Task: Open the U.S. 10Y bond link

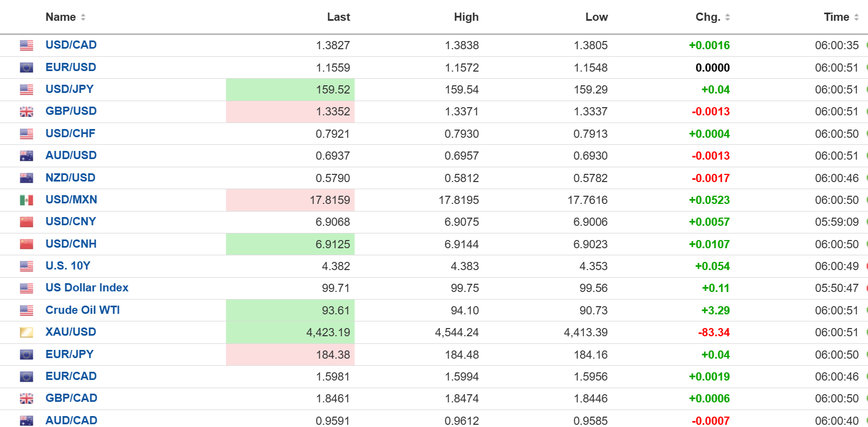Action: 68,266
